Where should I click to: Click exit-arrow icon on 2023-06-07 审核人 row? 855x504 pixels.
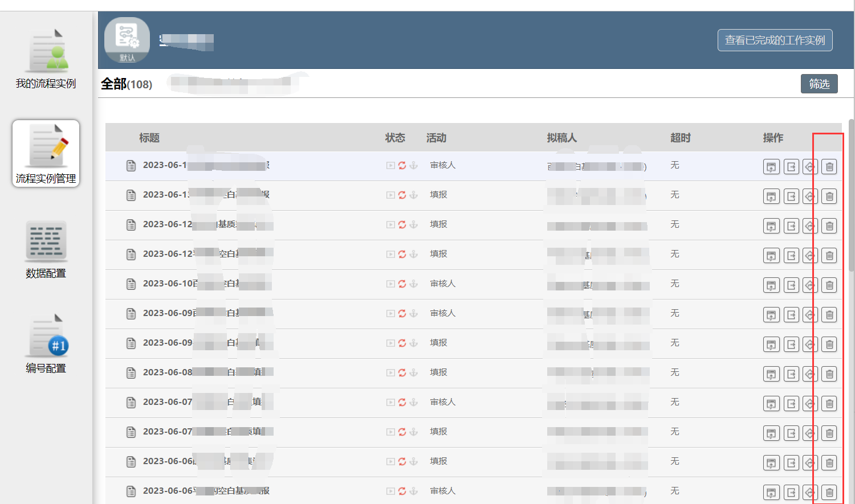(791, 403)
